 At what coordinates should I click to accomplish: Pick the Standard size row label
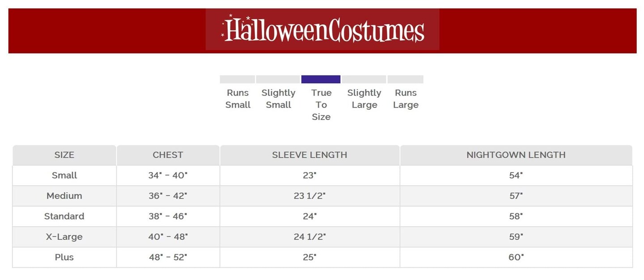pos(64,216)
